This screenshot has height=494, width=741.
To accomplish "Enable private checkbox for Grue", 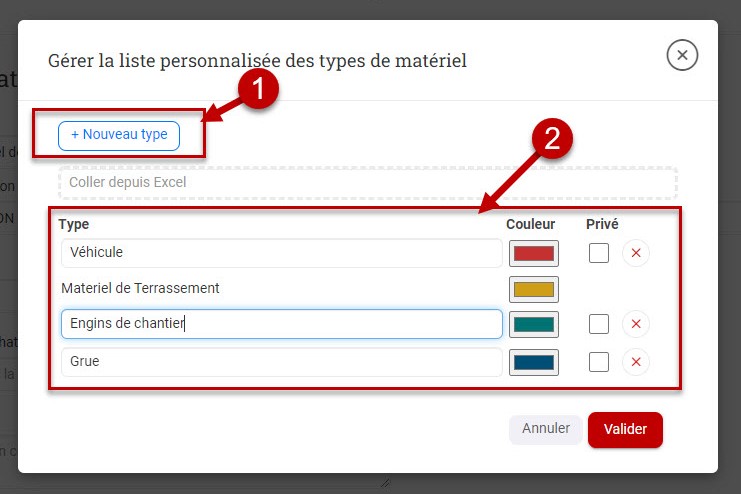I will point(599,362).
